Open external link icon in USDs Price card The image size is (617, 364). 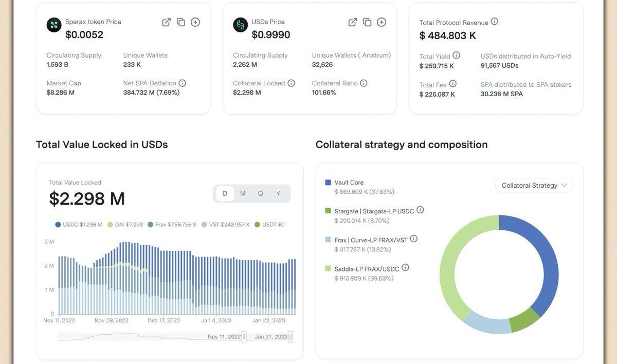pos(353,22)
